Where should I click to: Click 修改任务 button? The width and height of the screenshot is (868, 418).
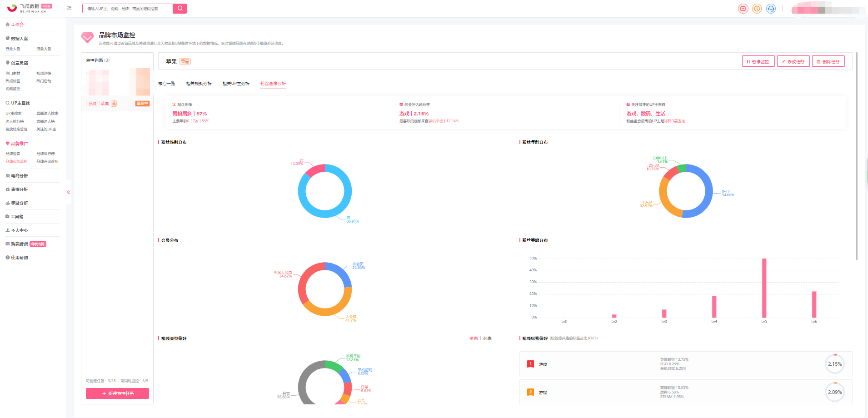[x=793, y=61]
